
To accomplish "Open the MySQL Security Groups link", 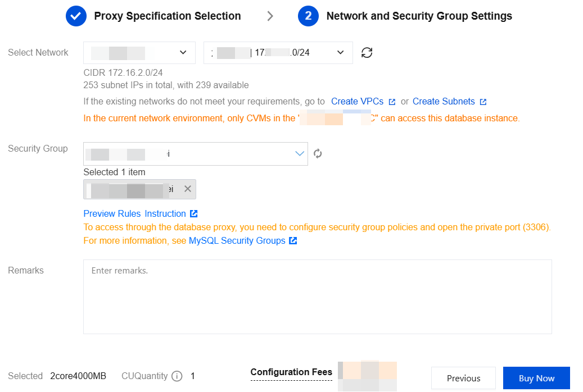I will pyautogui.click(x=237, y=241).
